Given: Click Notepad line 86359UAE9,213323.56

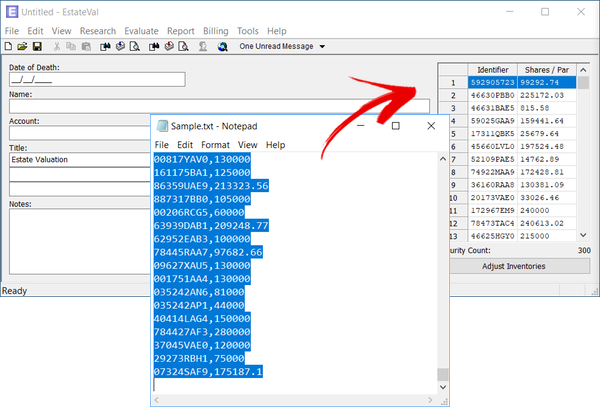Looking at the screenshot, I should tap(211, 186).
